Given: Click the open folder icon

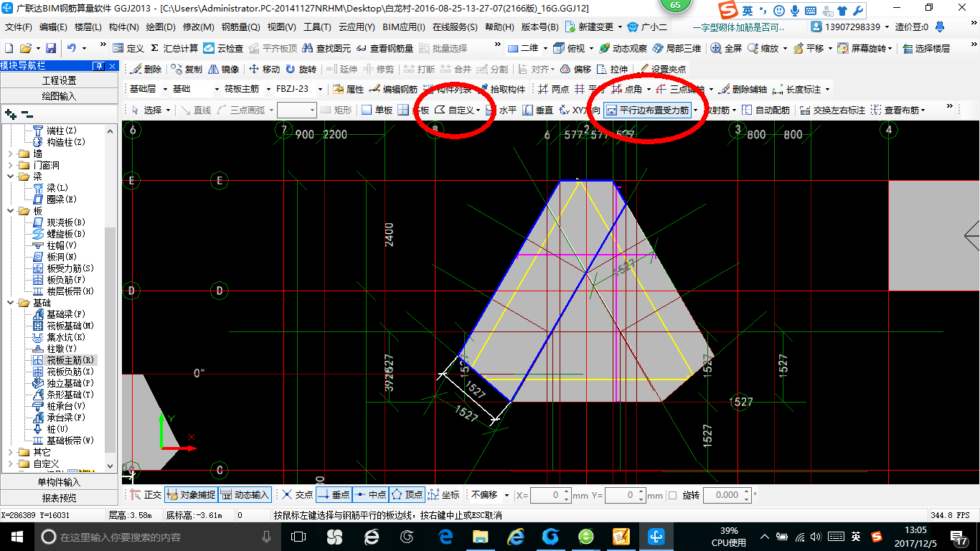Looking at the screenshot, I should 26,48.
